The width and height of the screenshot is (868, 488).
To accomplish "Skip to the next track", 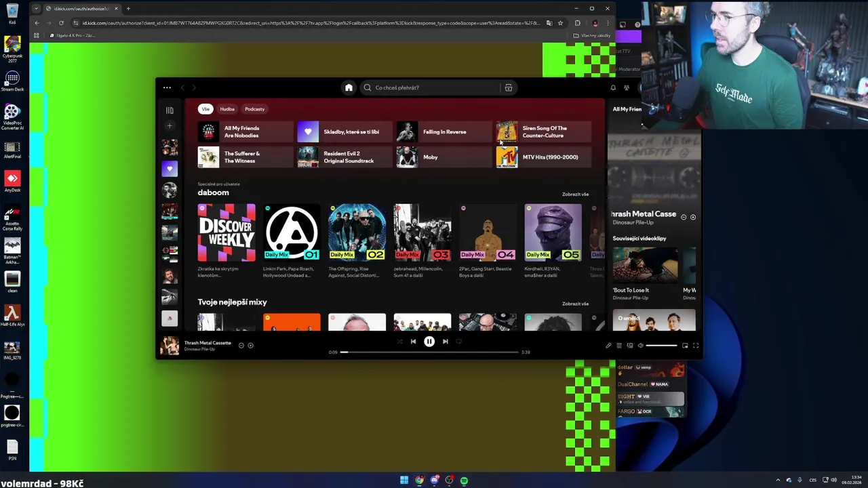I will (x=446, y=342).
